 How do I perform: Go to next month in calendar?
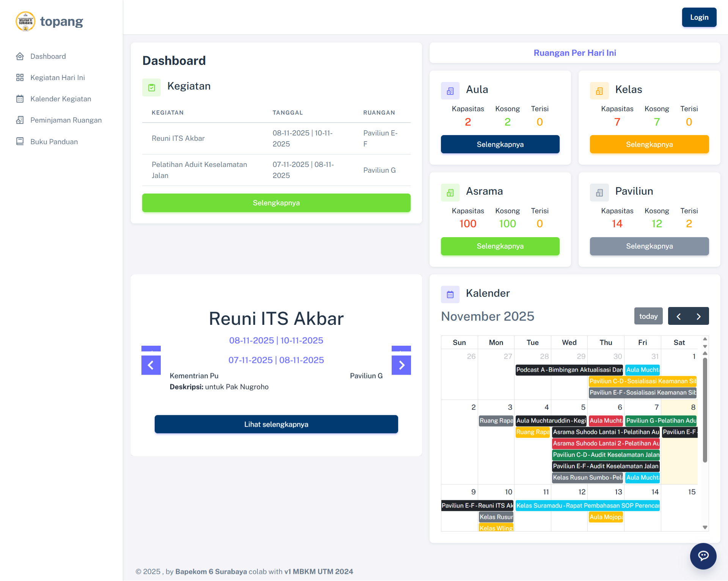(698, 316)
